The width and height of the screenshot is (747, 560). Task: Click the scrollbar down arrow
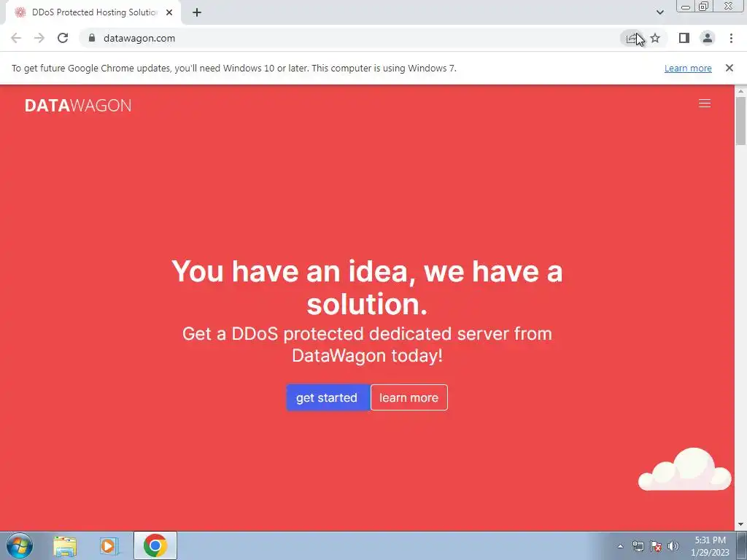click(740, 524)
